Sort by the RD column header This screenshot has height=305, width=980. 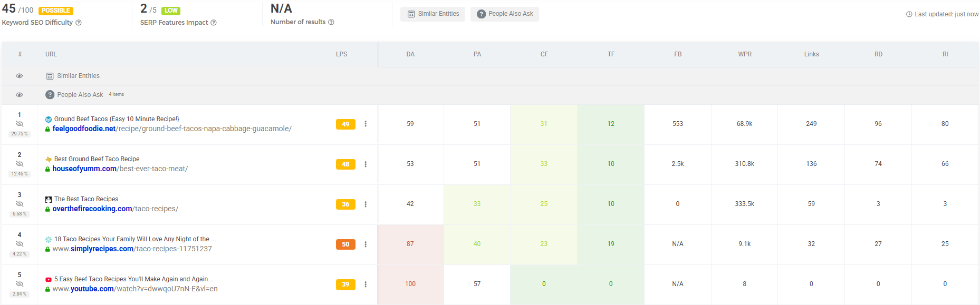[x=878, y=54]
